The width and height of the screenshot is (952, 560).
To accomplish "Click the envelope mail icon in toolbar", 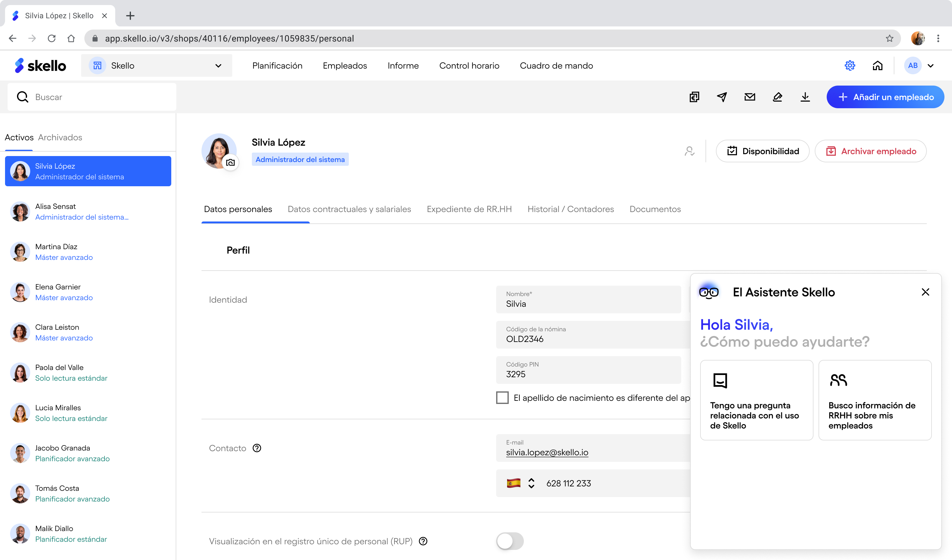I will click(750, 97).
